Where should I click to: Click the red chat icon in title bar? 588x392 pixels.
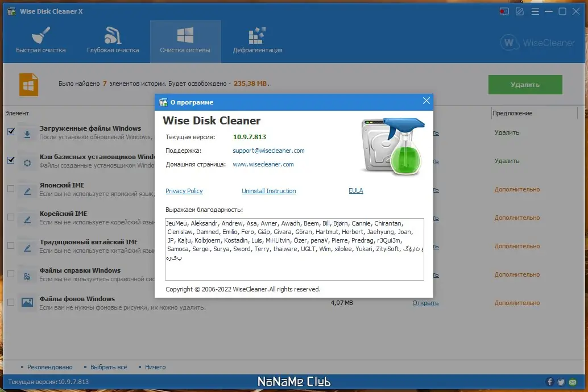click(504, 11)
